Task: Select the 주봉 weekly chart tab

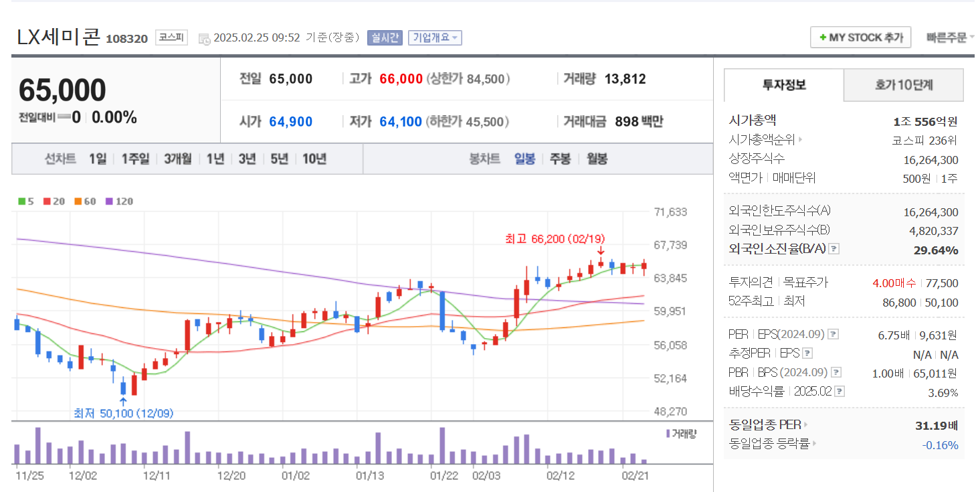Action: click(560, 159)
